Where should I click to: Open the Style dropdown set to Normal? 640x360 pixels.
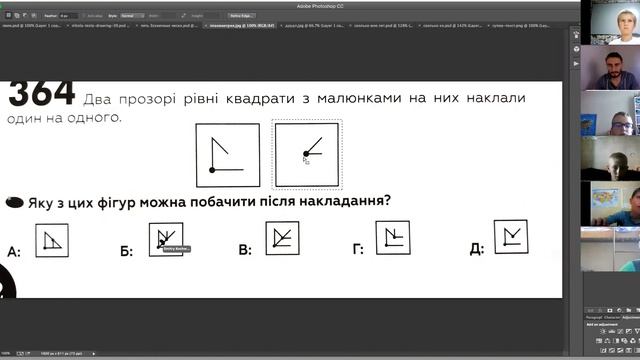[x=132, y=16]
